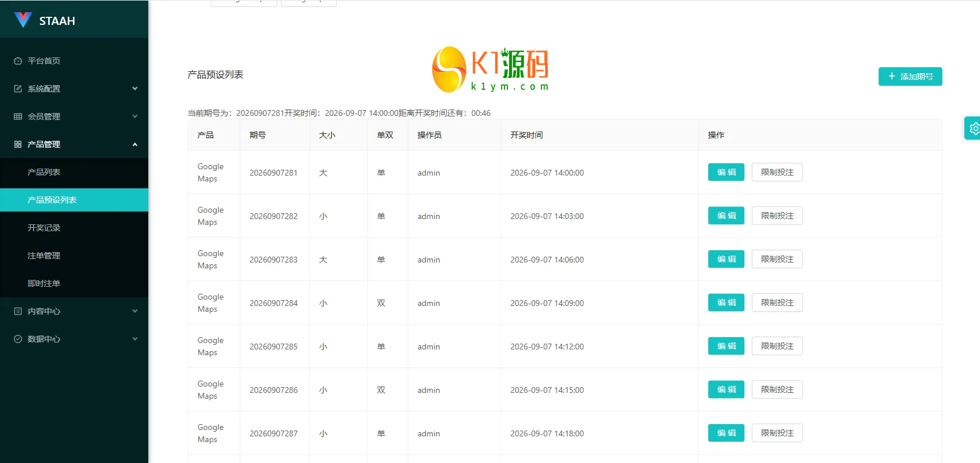Expand the 会员管理 chevron
The image size is (980, 463).
coord(135,116)
